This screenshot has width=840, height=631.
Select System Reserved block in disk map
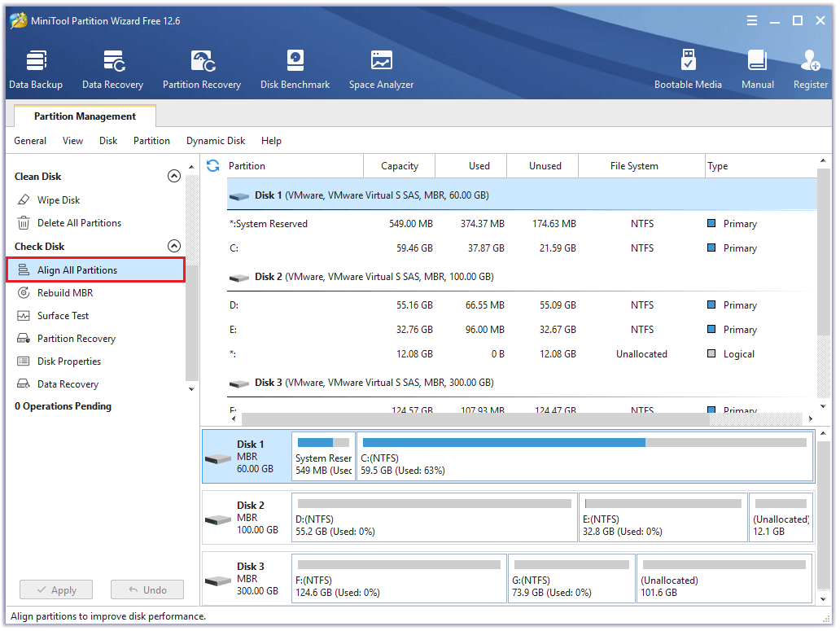pyautogui.click(x=324, y=457)
